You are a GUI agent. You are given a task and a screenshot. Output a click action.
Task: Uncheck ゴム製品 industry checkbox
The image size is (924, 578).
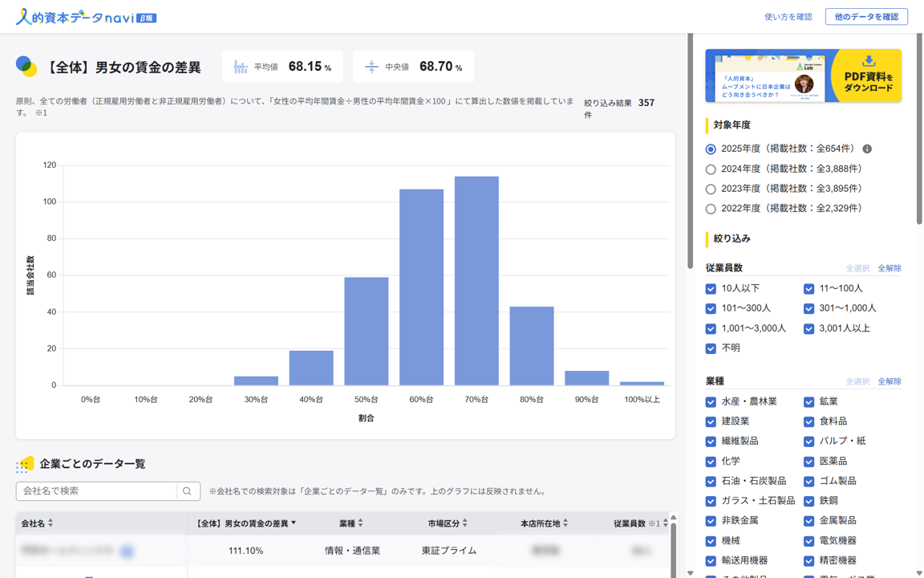(808, 482)
